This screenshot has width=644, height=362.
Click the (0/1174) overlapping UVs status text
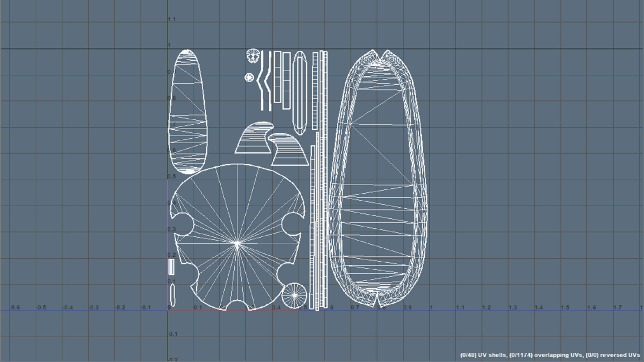point(547,356)
